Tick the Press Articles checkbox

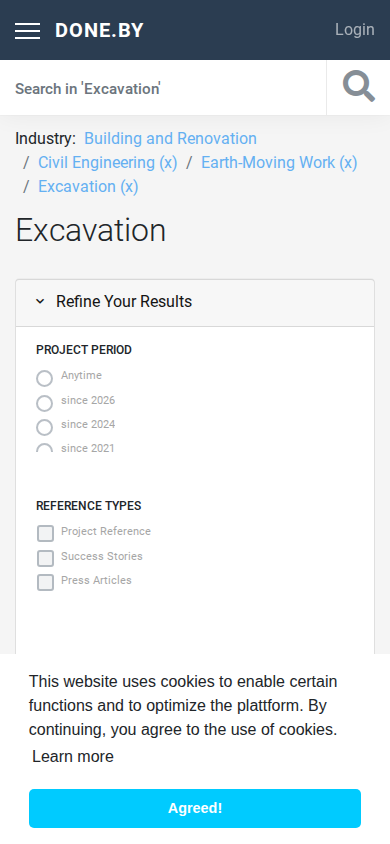tap(46, 582)
